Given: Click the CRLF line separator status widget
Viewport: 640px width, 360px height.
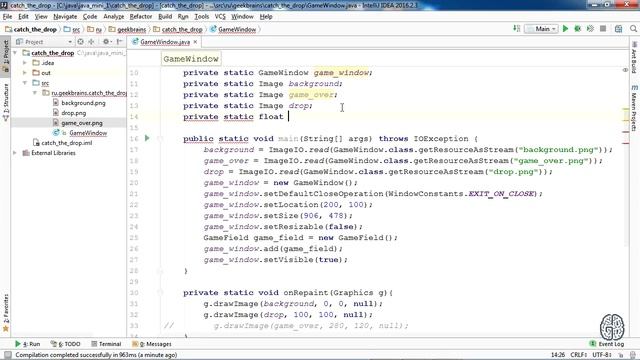Looking at the screenshot, I should pyautogui.click(x=579, y=355).
